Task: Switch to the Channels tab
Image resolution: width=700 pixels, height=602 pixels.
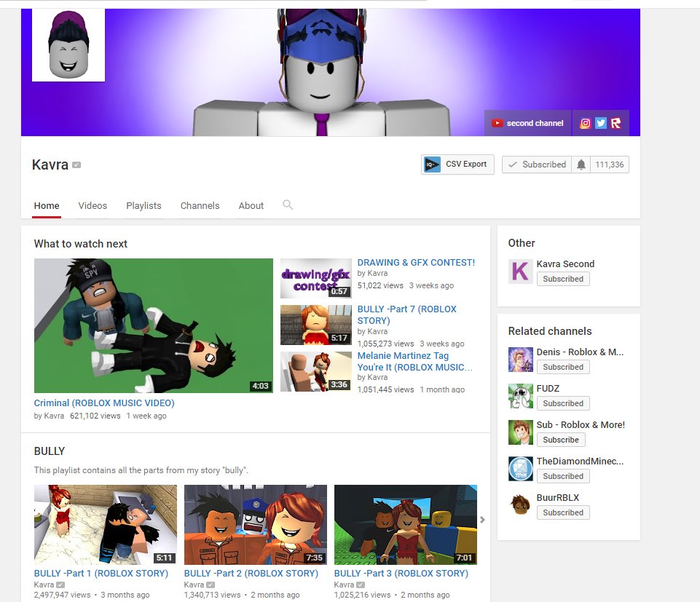Action: (x=200, y=206)
